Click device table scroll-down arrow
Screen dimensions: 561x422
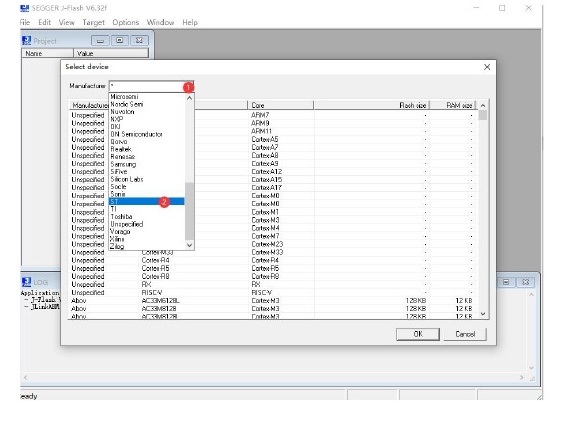tap(483, 314)
